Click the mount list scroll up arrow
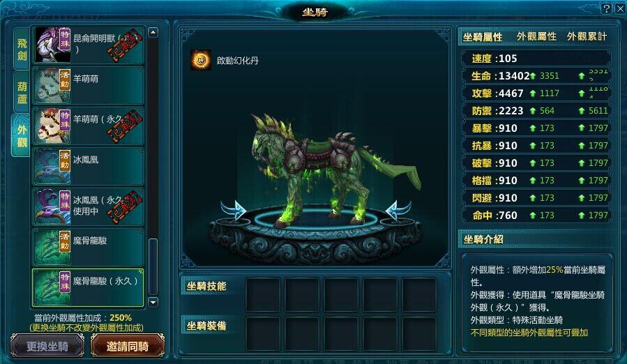 153,32
